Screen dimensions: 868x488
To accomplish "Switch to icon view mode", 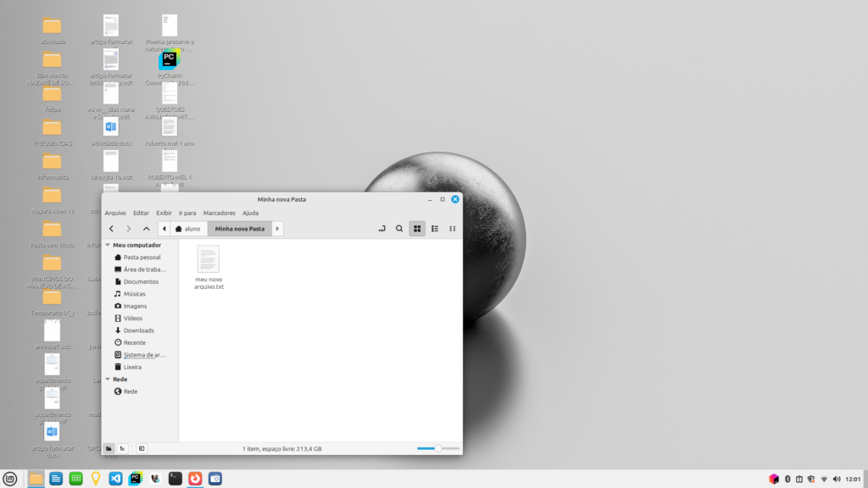I will (417, 229).
